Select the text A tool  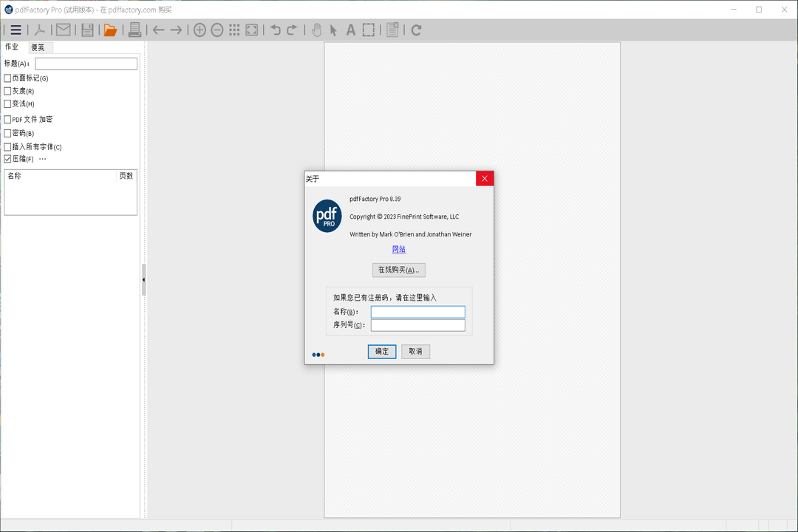point(351,30)
